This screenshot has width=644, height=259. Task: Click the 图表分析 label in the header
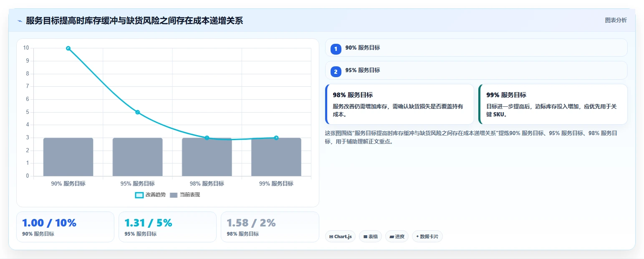pyautogui.click(x=616, y=20)
